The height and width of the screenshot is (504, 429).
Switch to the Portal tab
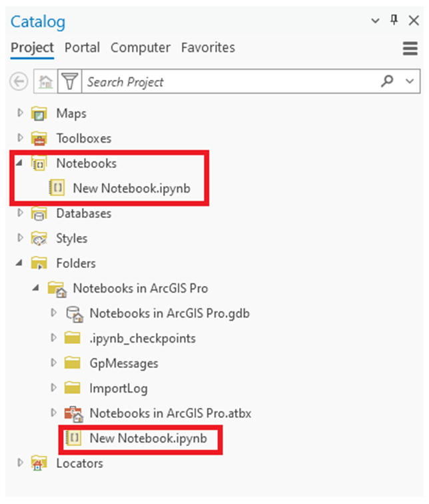[82, 47]
